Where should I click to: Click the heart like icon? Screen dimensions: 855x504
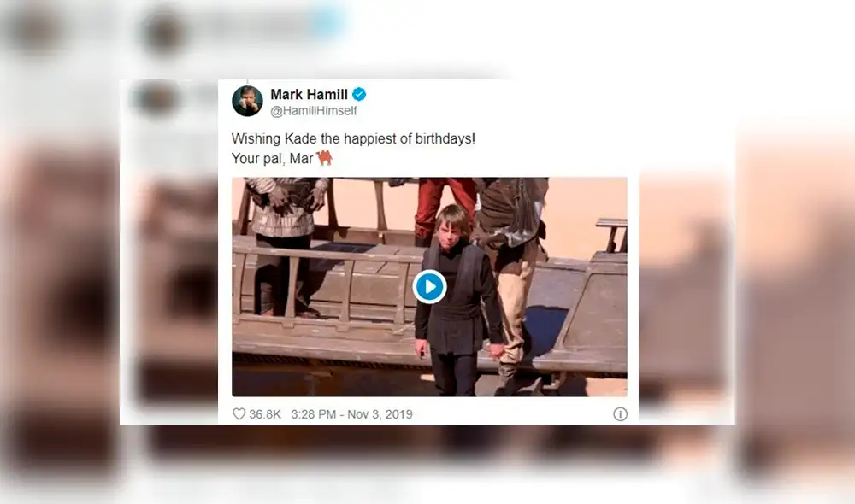tap(239, 414)
